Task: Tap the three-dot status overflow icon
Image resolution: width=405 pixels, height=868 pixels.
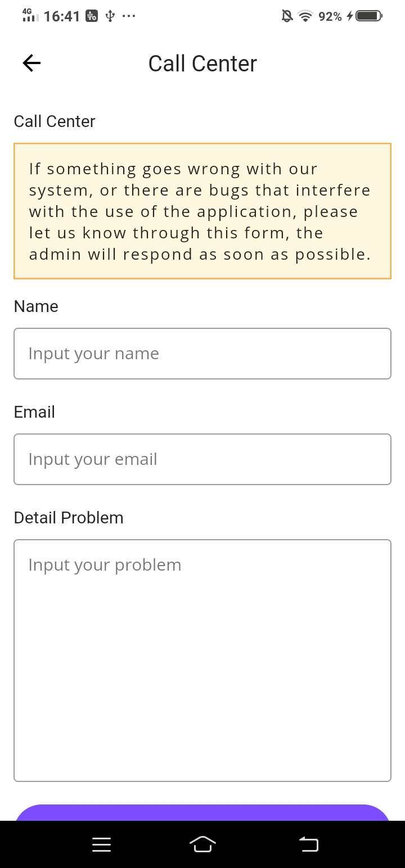Action: [x=128, y=16]
